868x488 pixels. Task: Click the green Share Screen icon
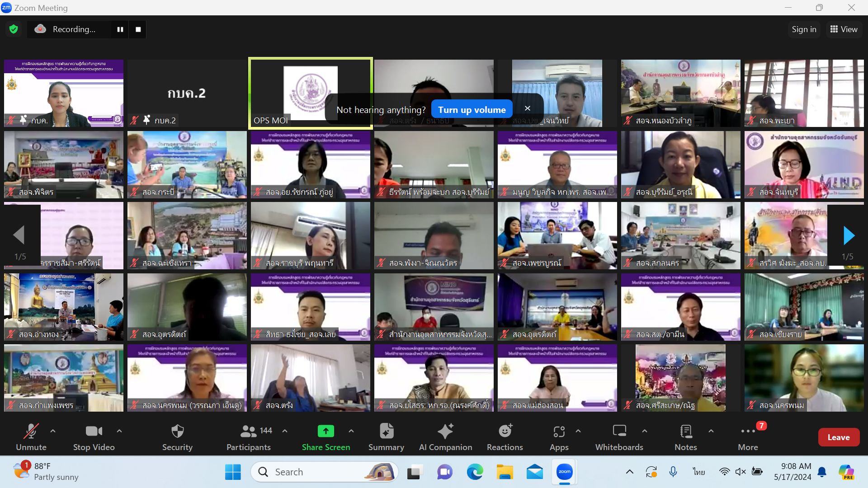[x=325, y=432]
